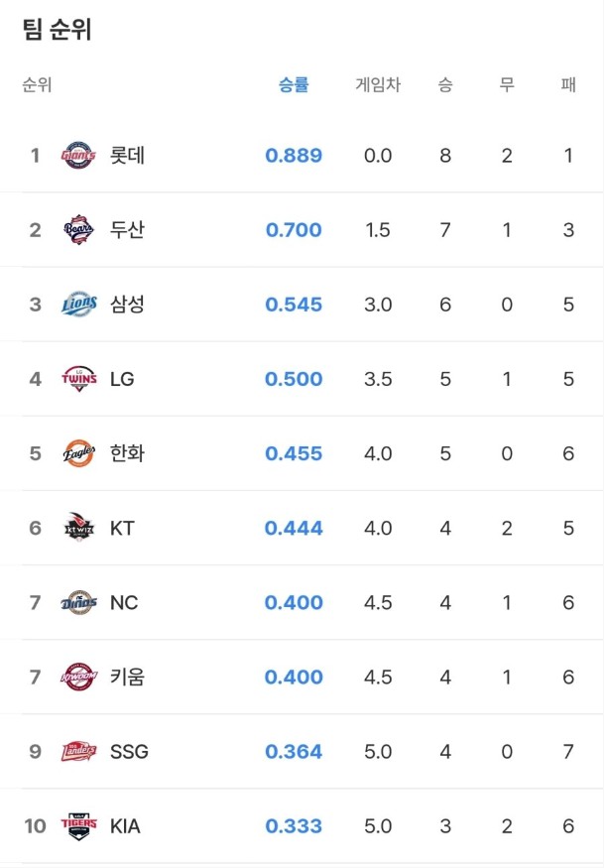Select the 패 column header
This screenshot has width=604, height=868.
point(568,85)
